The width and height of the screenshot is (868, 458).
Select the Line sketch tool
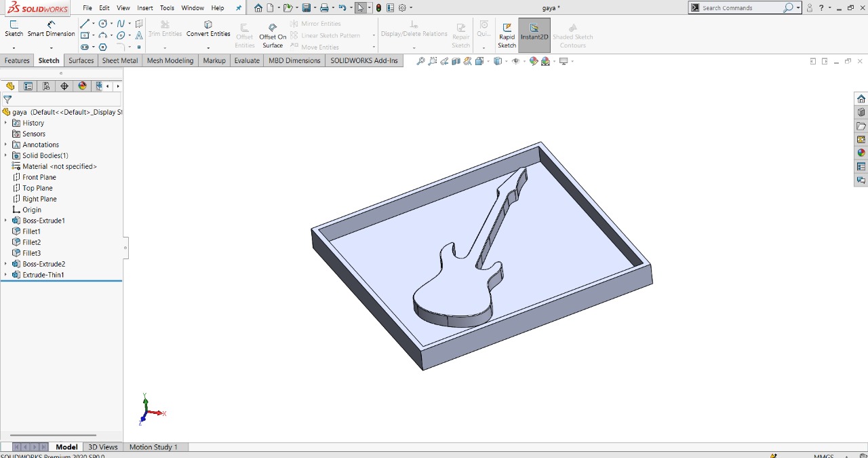(85, 24)
